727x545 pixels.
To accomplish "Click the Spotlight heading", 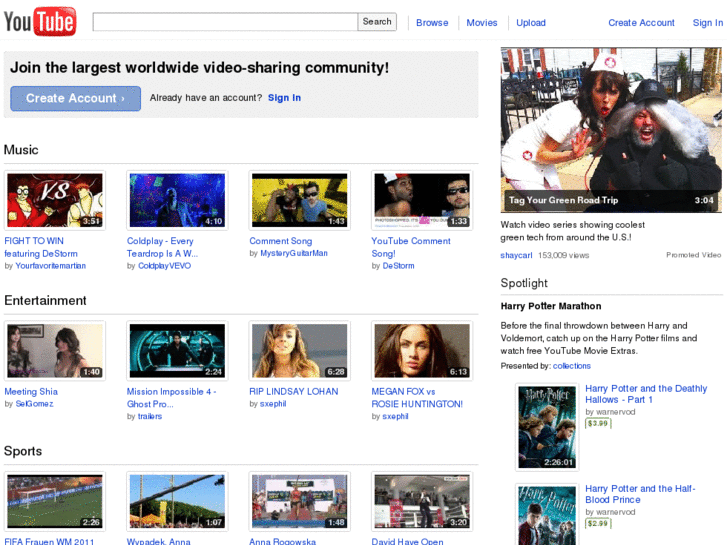I will click(x=524, y=283).
